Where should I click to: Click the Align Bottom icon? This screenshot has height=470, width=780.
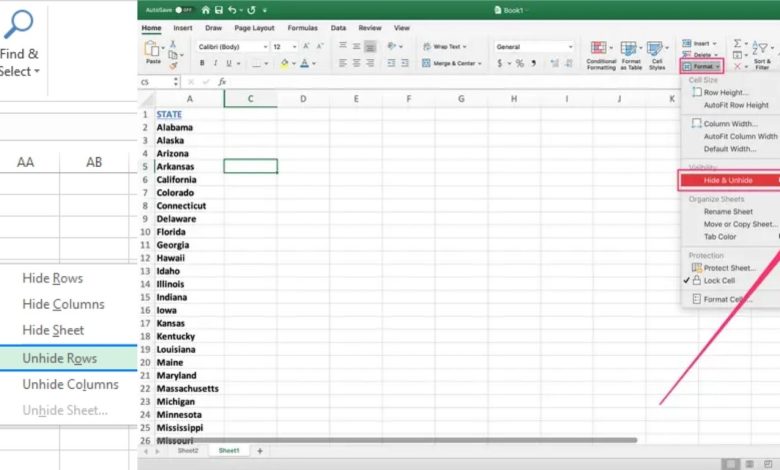[370, 47]
